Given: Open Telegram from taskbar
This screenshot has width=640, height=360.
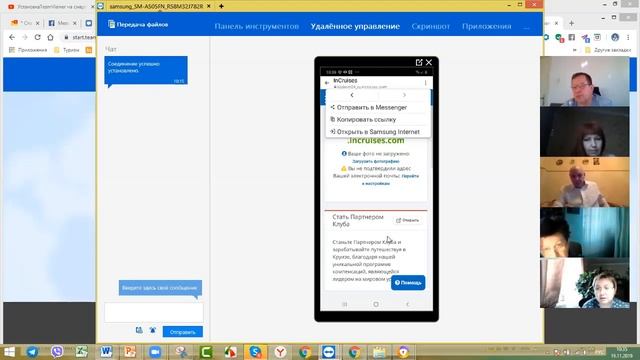Looking at the screenshot, I should click(x=32, y=351).
